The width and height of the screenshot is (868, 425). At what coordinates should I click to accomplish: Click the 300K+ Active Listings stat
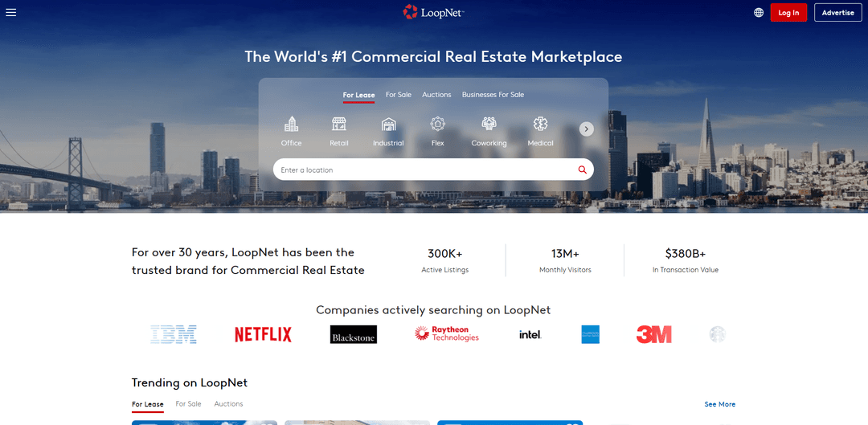[445, 260]
